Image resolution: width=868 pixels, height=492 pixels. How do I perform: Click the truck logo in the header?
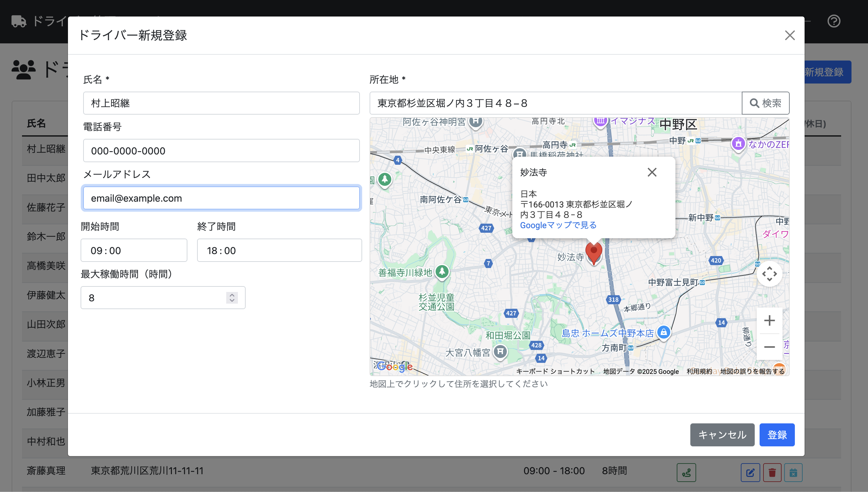coord(18,21)
